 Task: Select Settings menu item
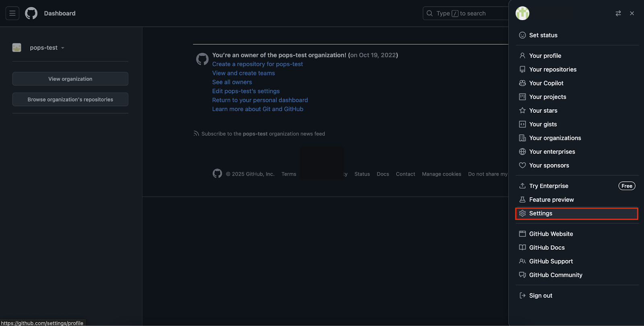[577, 213]
